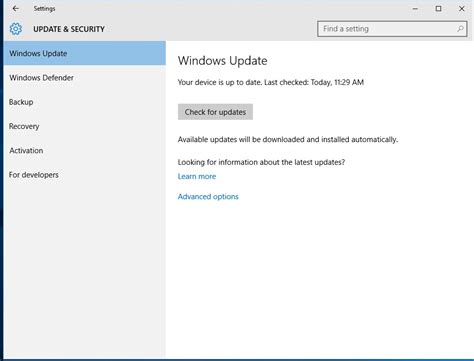This screenshot has width=474, height=361.
Task: Click the search magnifier icon
Action: tap(460, 29)
